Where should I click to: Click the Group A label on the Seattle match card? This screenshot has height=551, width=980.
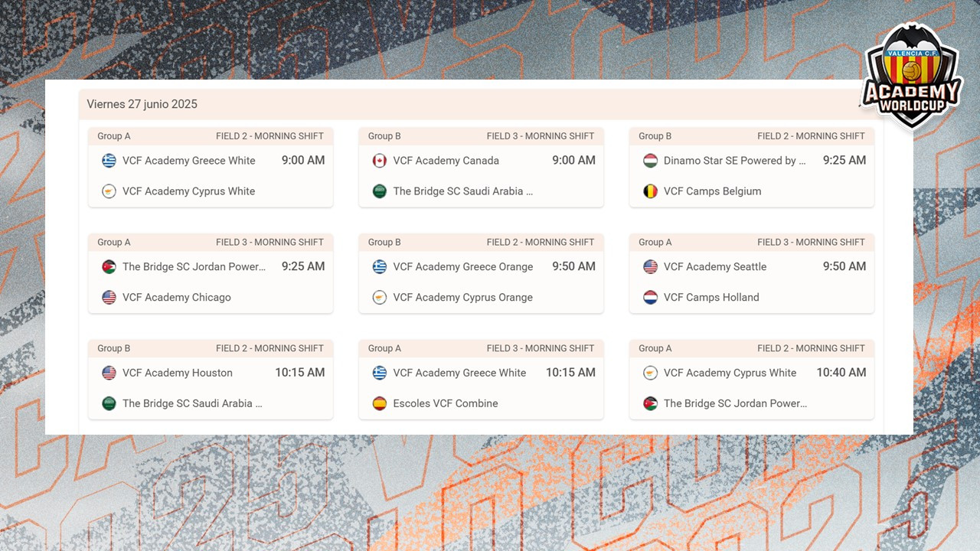(655, 243)
